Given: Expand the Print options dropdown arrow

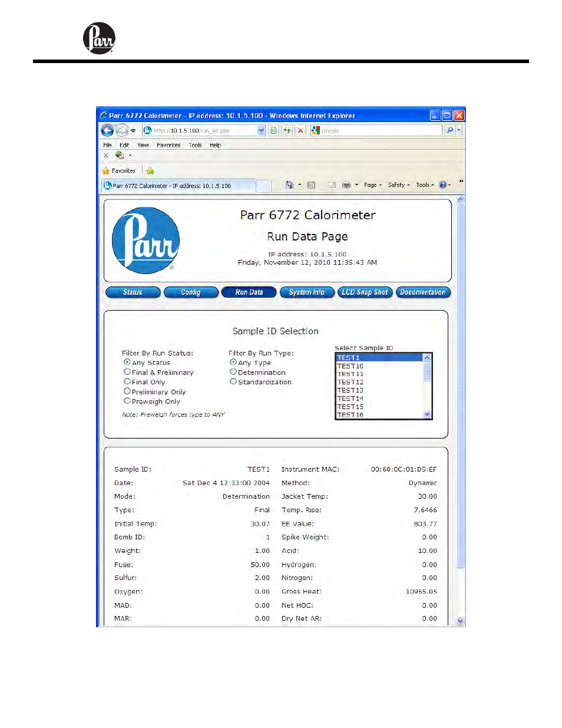Looking at the screenshot, I should point(356,185).
